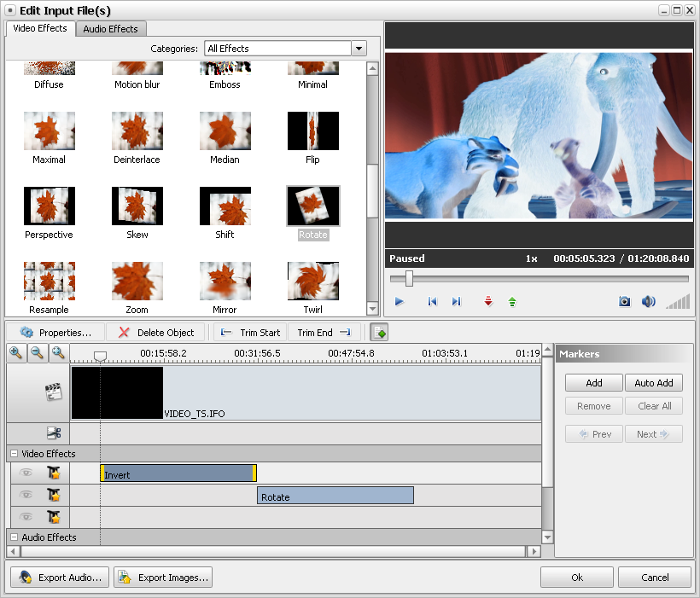Click the timeline playhead marker
The width and height of the screenshot is (700, 598).
click(x=100, y=356)
